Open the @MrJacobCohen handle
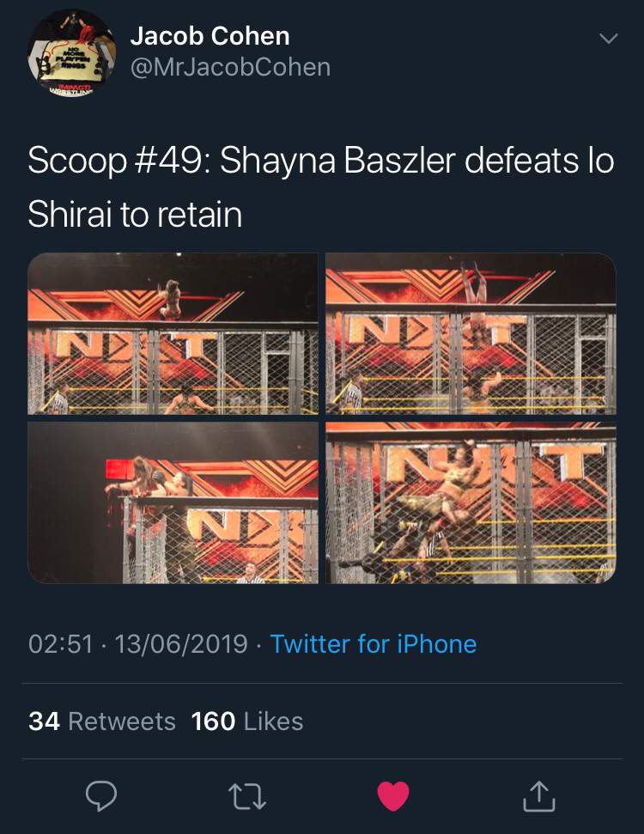 [x=230, y=68]
